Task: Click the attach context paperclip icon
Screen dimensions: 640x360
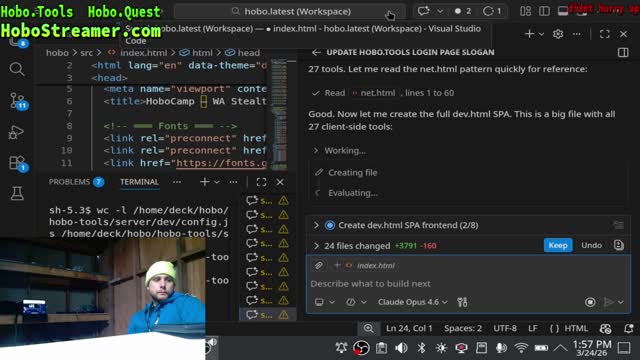Action: tap(319, 265)
